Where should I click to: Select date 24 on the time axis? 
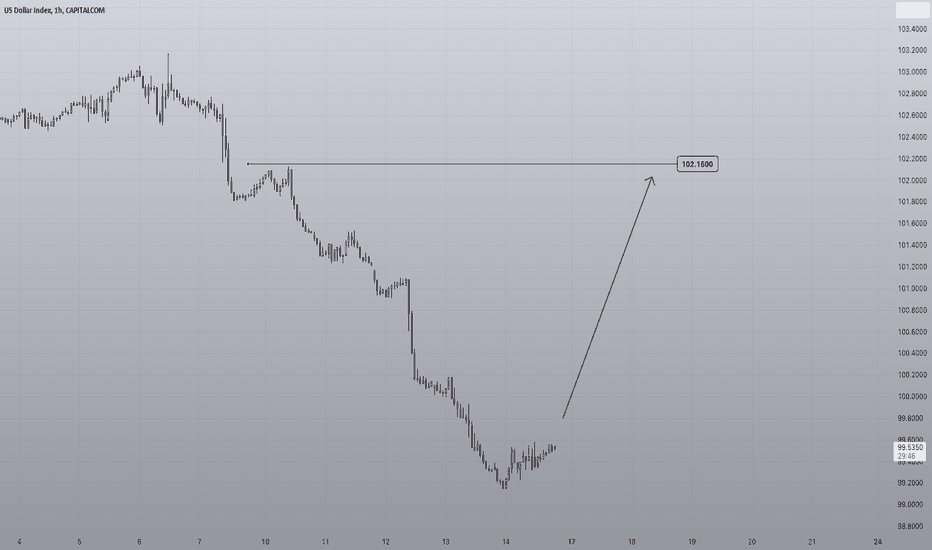(x=878, y=542)
